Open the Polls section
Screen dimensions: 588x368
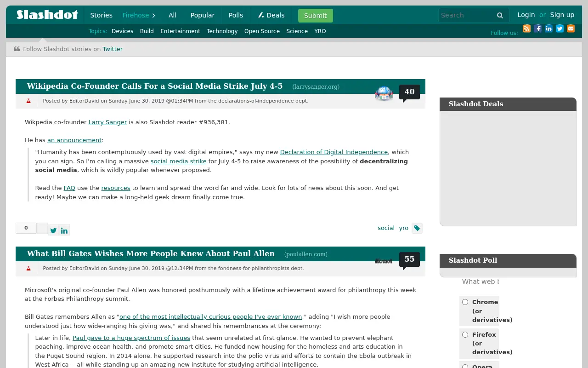[x=236, y=15]
